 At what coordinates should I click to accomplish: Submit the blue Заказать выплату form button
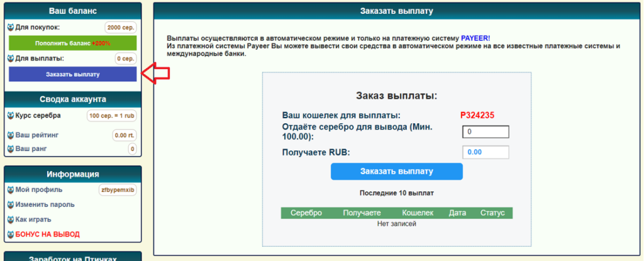click(x=397, y=172)
